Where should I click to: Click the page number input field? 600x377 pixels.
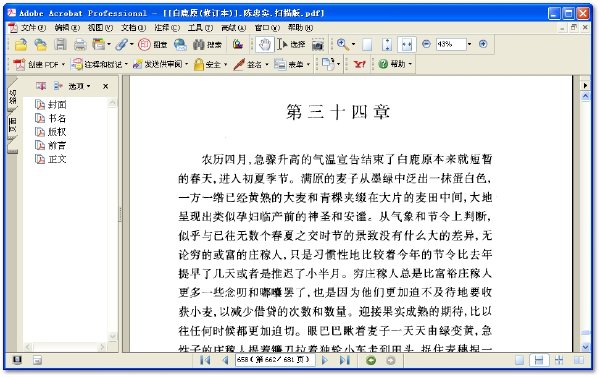(275, 360)
